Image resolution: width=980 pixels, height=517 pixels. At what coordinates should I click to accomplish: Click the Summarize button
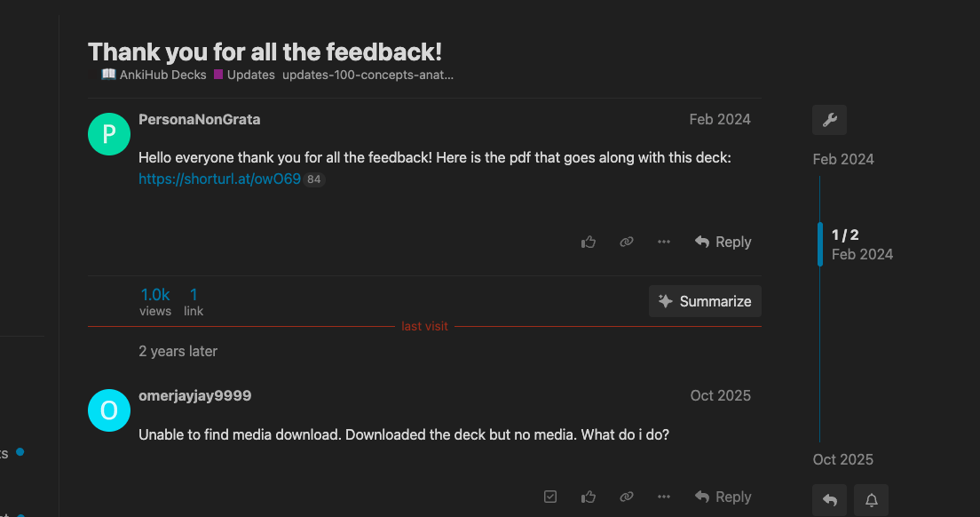(x=705, y=301)
